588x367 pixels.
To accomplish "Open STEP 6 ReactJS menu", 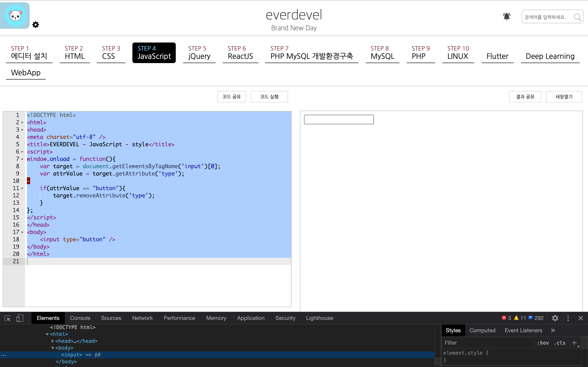I will (240, 53).
